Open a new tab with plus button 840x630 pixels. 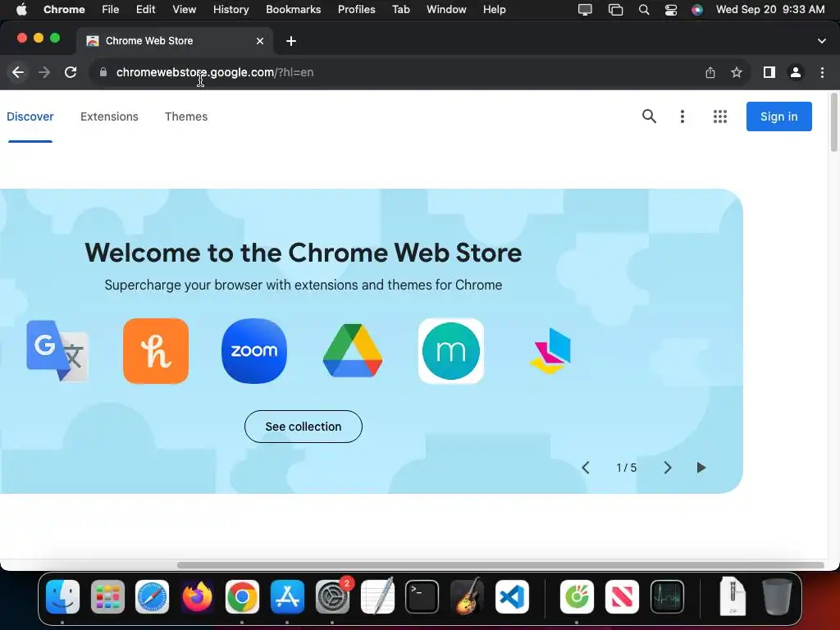point(291,41)
